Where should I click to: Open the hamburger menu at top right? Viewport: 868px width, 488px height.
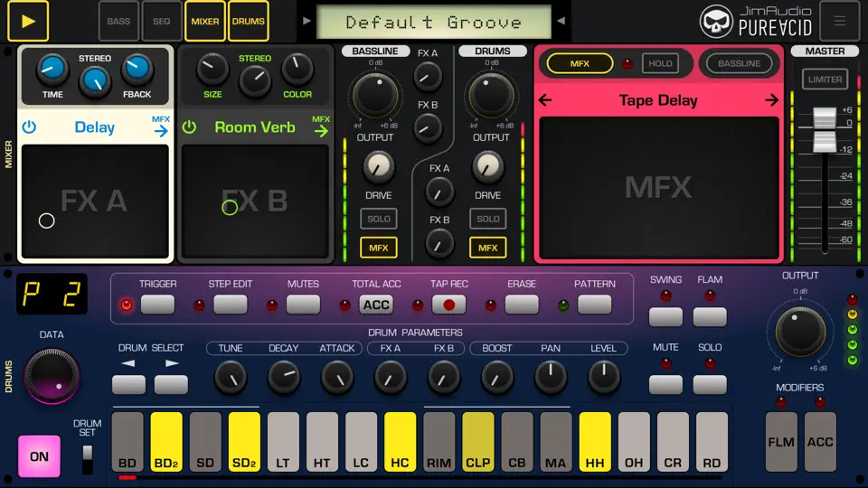pos(839,21)
